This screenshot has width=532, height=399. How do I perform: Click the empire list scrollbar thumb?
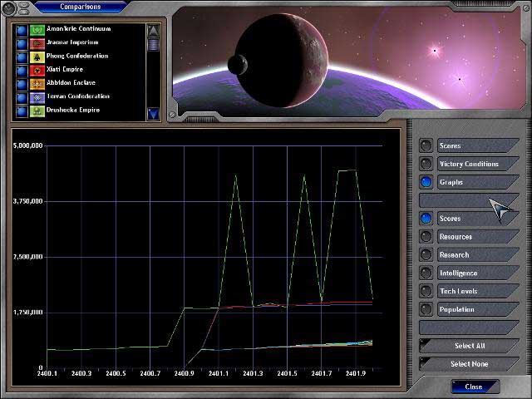coord(153,45)
